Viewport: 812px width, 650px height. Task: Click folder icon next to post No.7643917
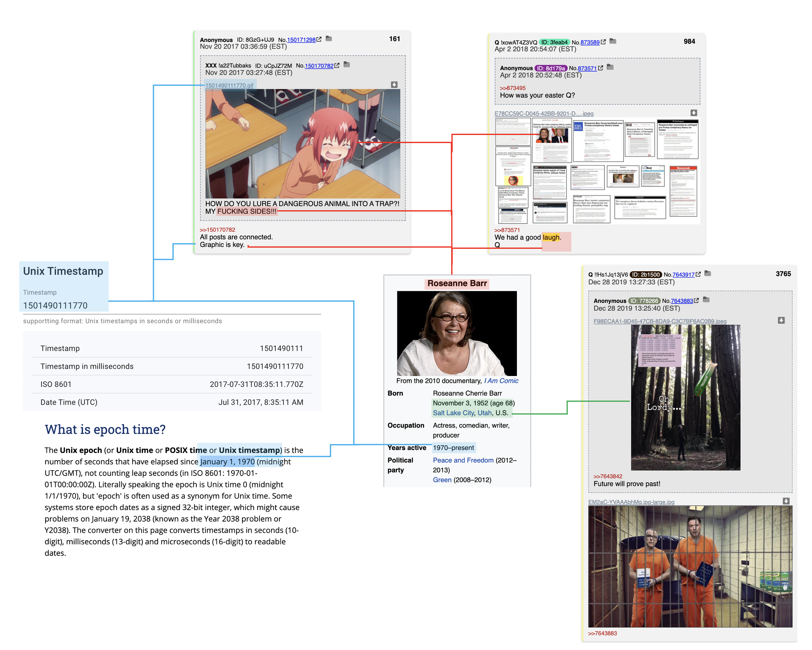point(708,274)
